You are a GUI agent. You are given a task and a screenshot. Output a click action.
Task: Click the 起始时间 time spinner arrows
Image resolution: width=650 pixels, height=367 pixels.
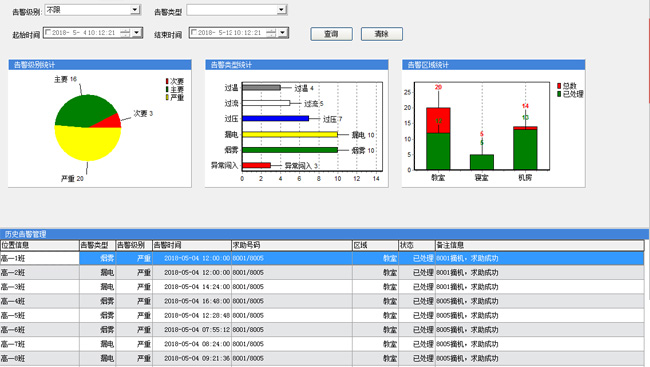pos(126,32)
